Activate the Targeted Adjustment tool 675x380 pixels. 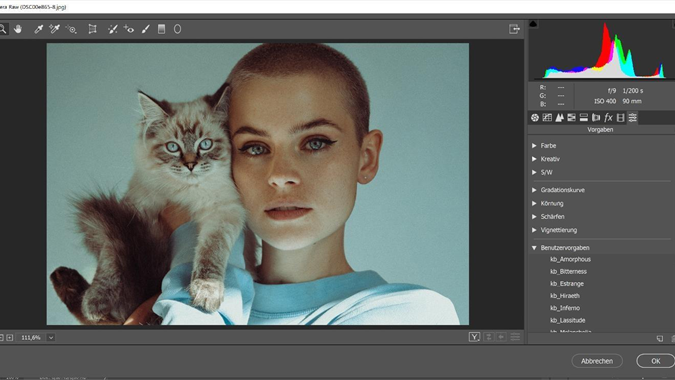point(71,29)
